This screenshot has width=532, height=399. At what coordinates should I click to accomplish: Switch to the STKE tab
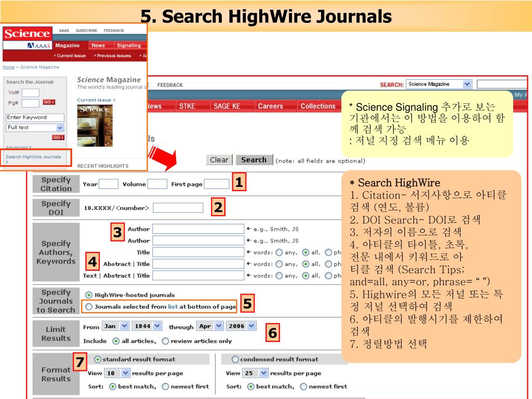(x=187, y=106)
